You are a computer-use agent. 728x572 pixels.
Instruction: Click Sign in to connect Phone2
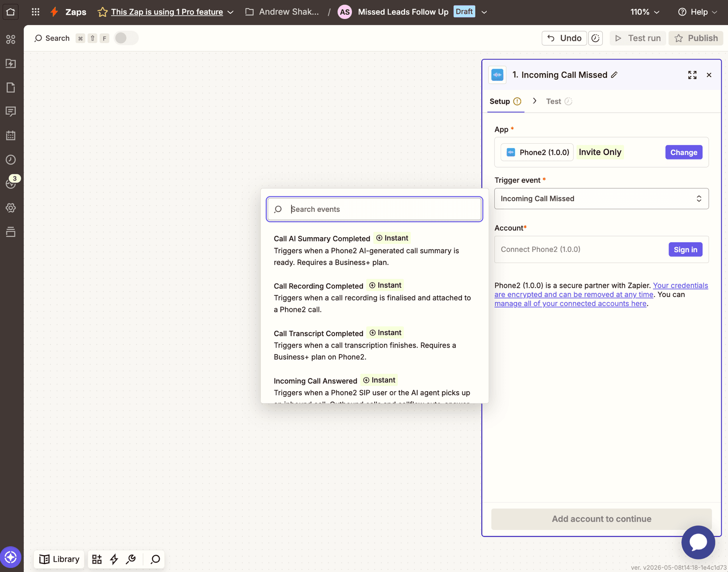(686, 249)
